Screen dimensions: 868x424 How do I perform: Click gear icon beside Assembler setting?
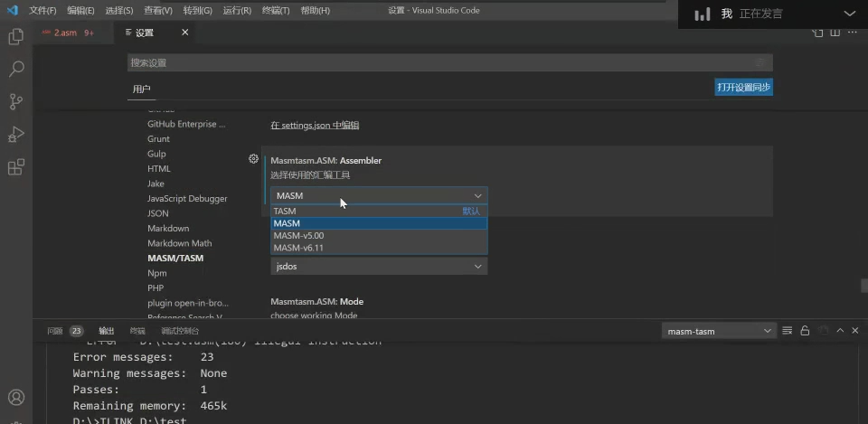254,159
